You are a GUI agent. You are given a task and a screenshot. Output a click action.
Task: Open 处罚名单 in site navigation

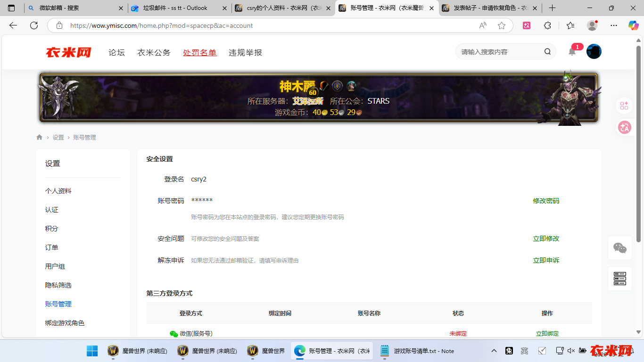coord(200,52)
